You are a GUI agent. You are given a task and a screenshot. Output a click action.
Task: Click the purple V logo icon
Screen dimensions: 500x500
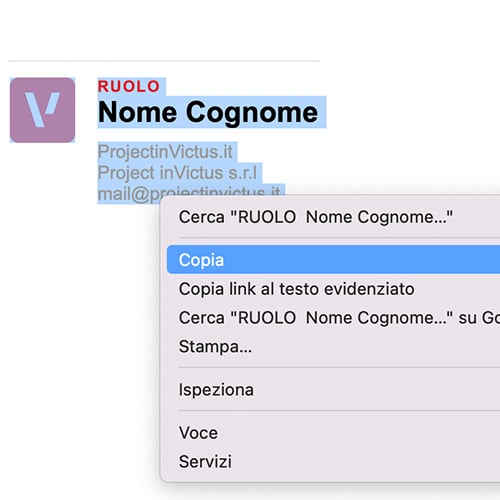click(x=42, y=110)
